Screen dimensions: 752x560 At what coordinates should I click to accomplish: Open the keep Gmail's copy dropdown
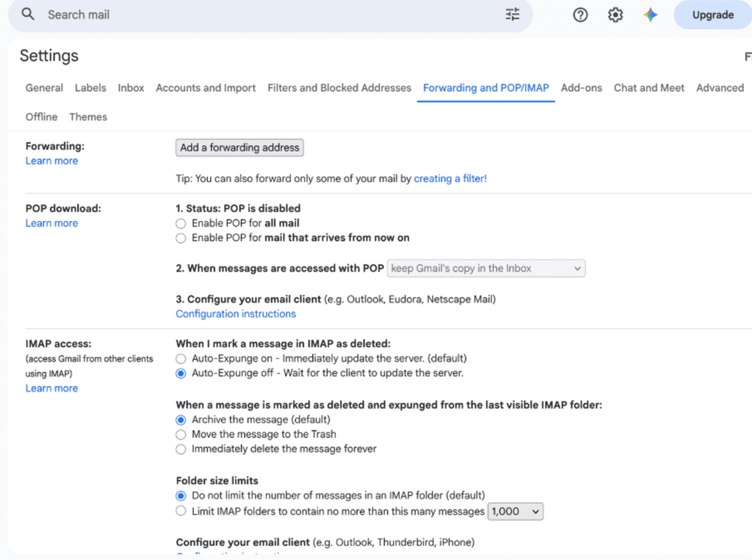point(486,269)
